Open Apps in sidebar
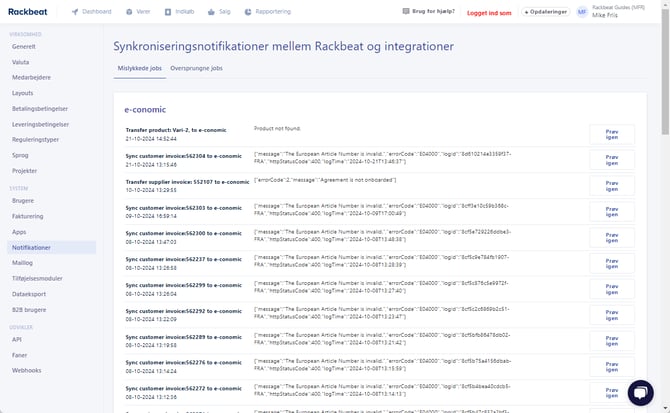Viewport: 670px width, 413px height. [19, 232]
